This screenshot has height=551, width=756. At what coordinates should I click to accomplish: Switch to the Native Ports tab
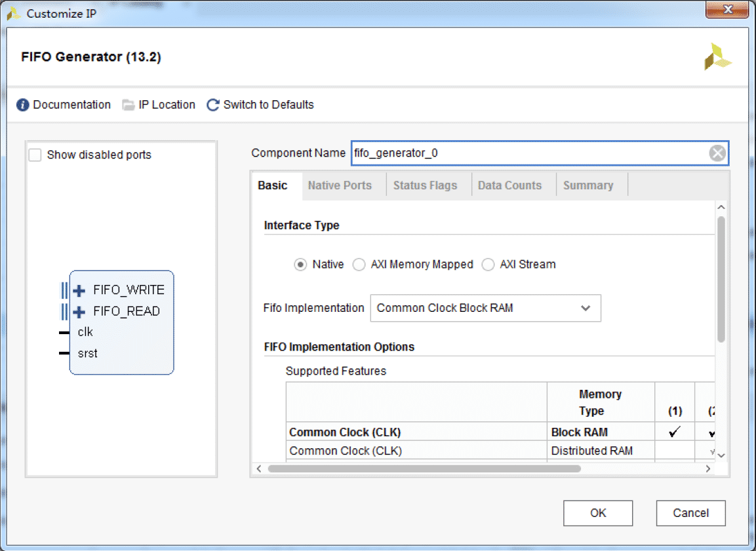point(340,185)
